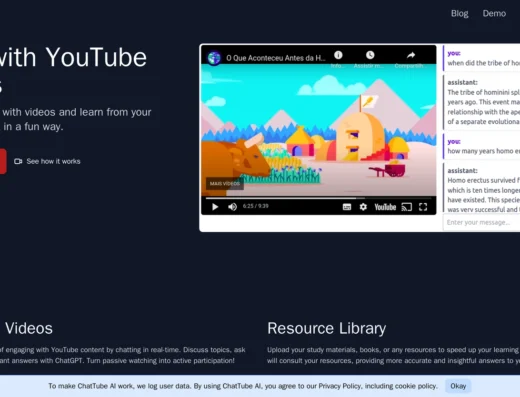Select the Resource Library heading
Viewport: 520px width, 397px height.
326,328
